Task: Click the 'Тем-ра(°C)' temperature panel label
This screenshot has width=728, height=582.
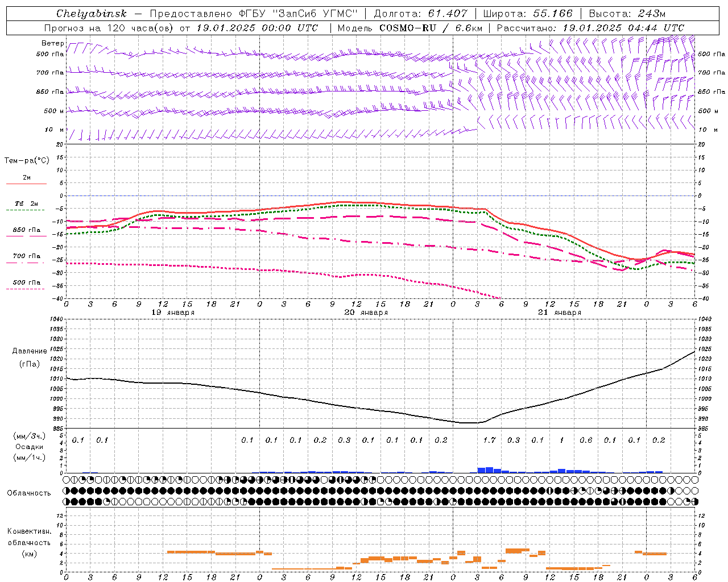Action: [x=27, y=161]
